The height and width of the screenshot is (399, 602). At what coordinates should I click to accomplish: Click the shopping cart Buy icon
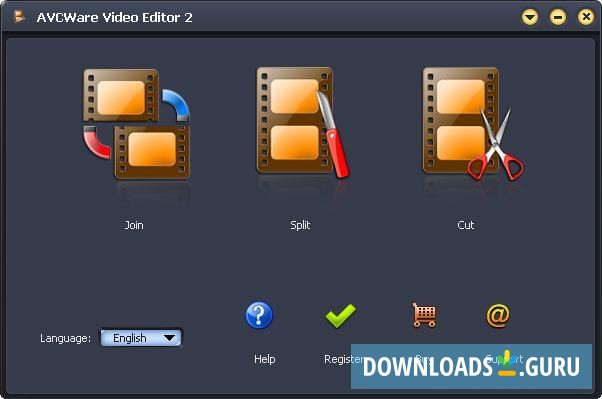coord(424,315)
